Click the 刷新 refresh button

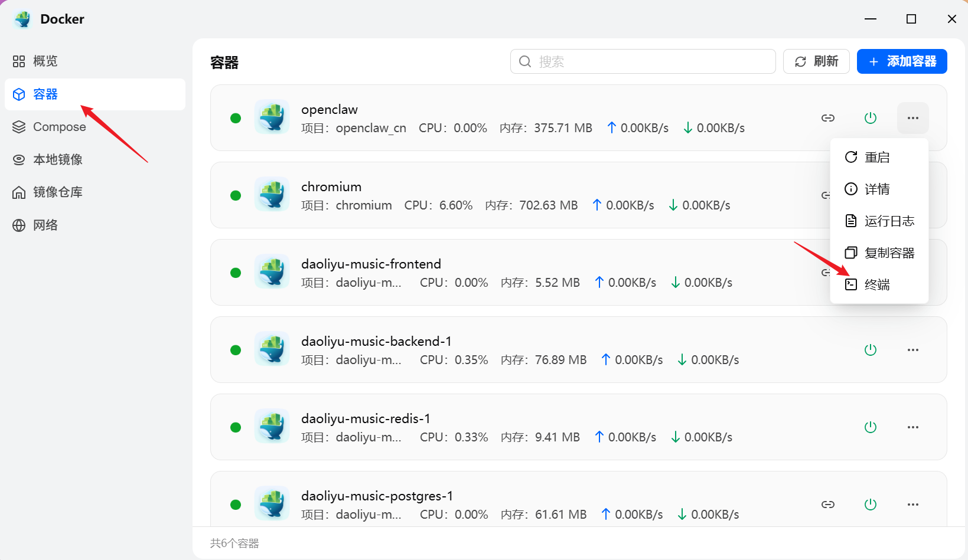(x=816, y=61)
